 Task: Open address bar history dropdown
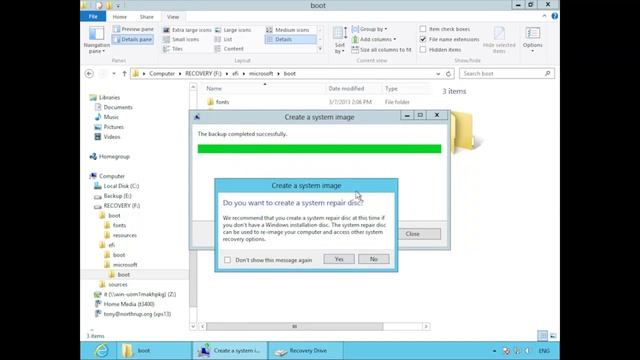coord(438,73)
